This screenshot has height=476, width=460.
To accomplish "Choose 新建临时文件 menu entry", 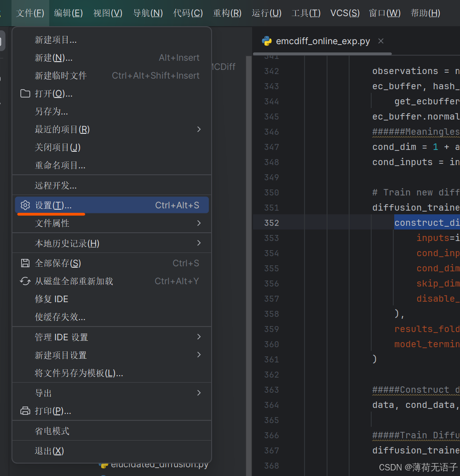I will tap(112, 75).
